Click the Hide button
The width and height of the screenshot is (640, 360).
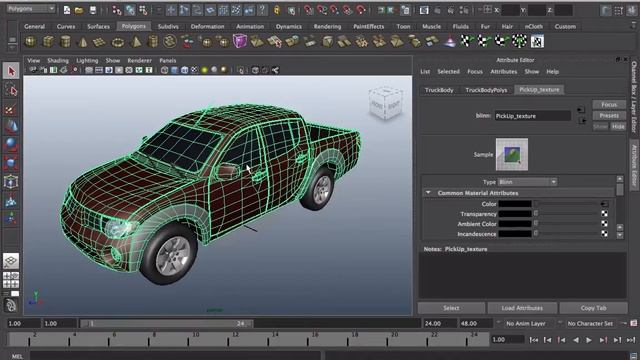click(618, 127)
